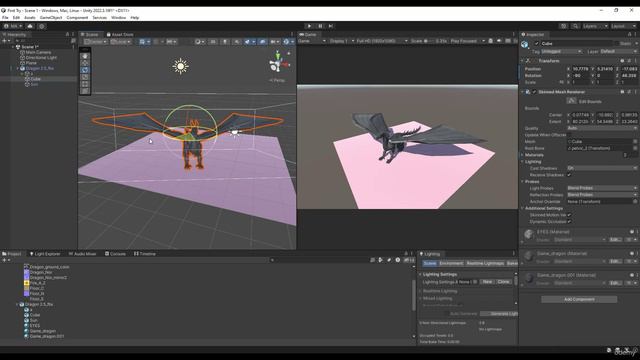
Task: Toggle Receive Shadows checkbox
Action: 569,175
